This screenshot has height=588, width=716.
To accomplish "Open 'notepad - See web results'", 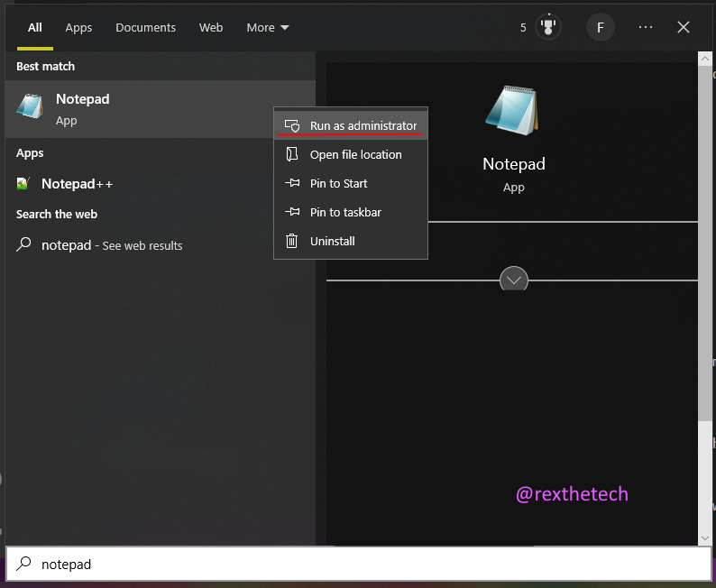I will [160, 245].
